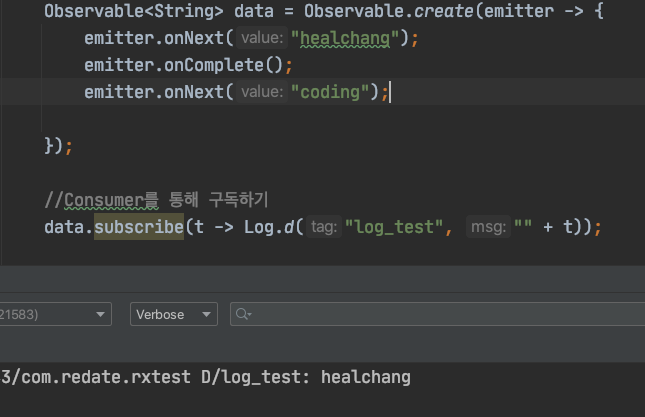
Task: Select the "coding" string literal
Action: [329, 92]
